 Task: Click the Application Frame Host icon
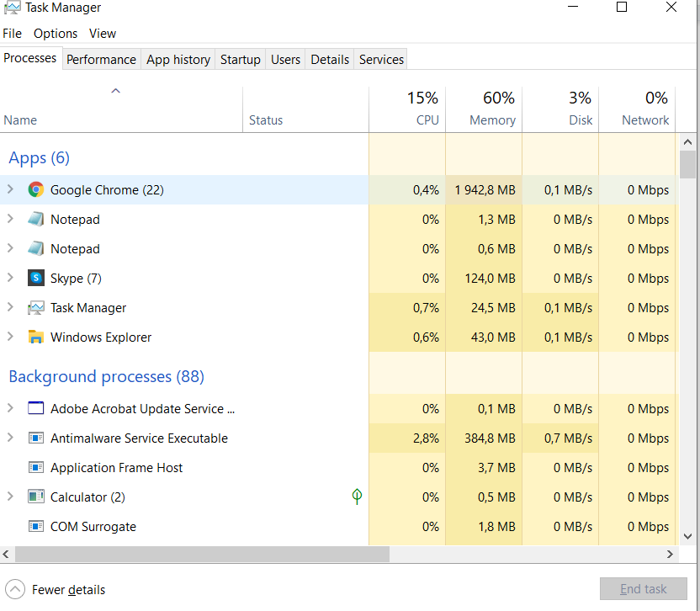pyautogui.click(x=35, y=467)
